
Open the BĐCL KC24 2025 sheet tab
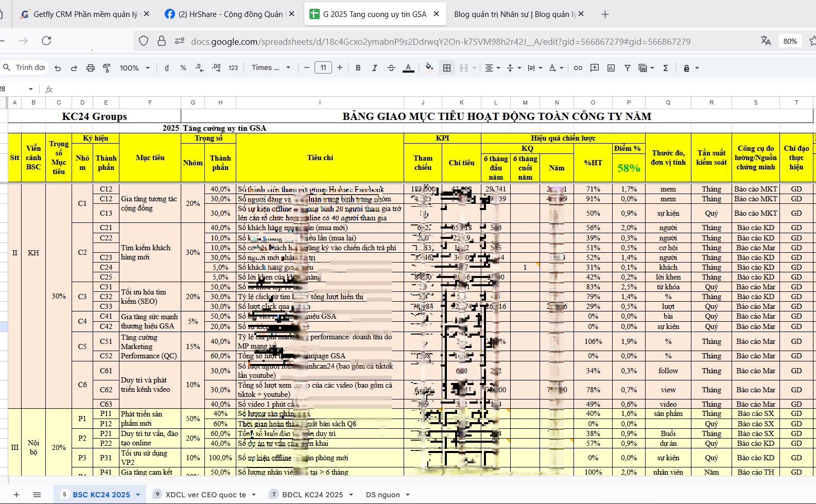pos(312,495)
